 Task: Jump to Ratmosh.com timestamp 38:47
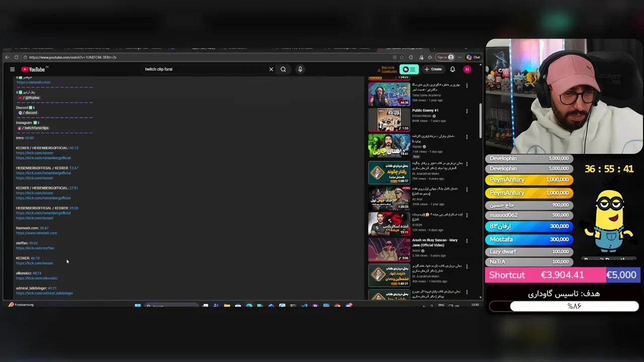click(44, 228)
